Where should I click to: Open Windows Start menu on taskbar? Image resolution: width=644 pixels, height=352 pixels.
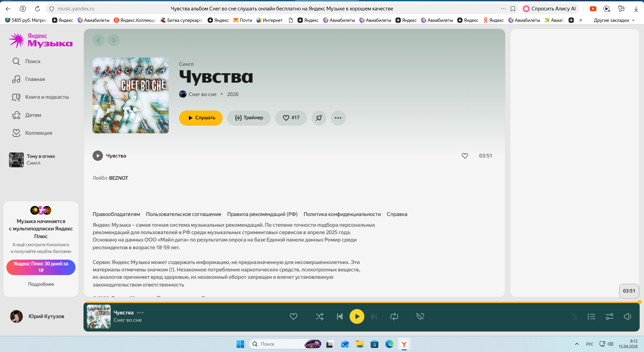pos(240,344)
